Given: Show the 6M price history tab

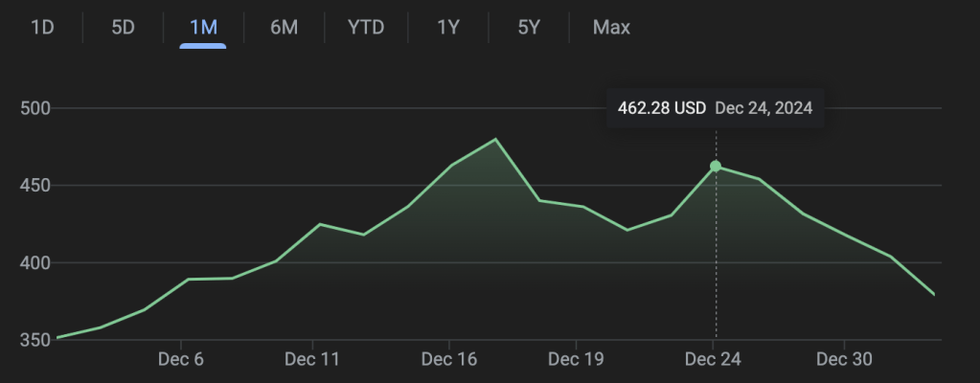Looking at the screenshot, I should [284, 27].
